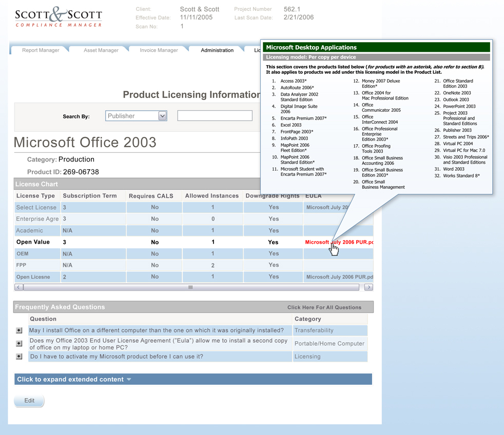Viewport: 504px width, 435px height.
Task: Click the Effective Date value 11/11/2005
Action: point(196,17)
